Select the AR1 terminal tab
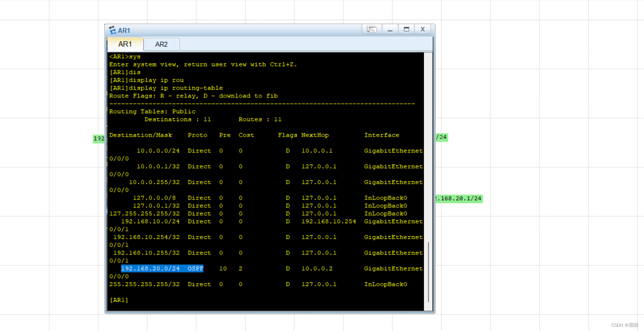 [x=125, y=44]
